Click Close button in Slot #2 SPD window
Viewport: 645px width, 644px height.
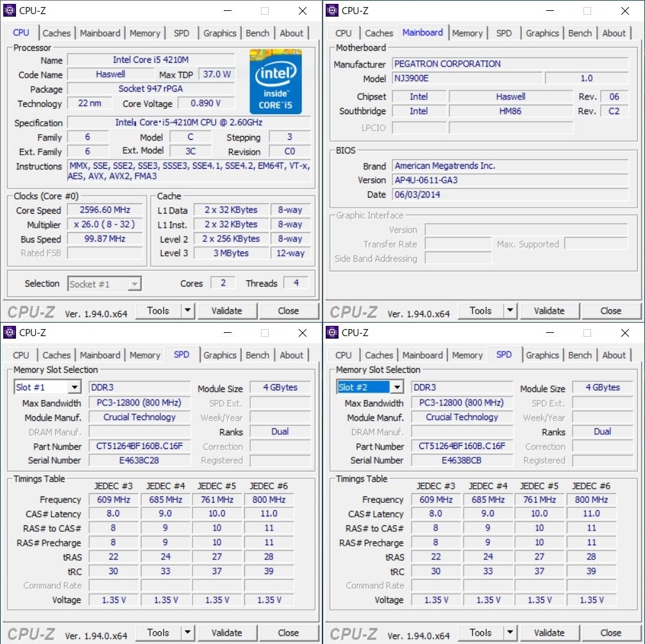[x=611, y=632]
